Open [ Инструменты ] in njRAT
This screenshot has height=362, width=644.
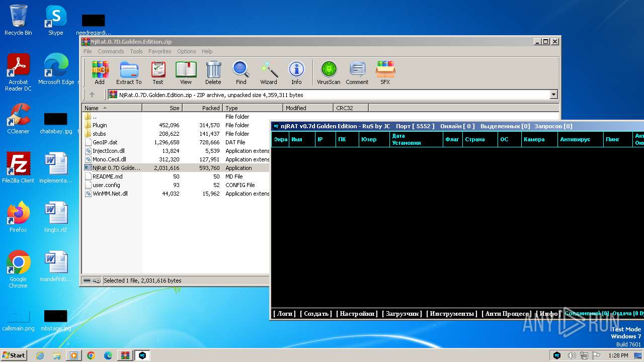(452, 314)
